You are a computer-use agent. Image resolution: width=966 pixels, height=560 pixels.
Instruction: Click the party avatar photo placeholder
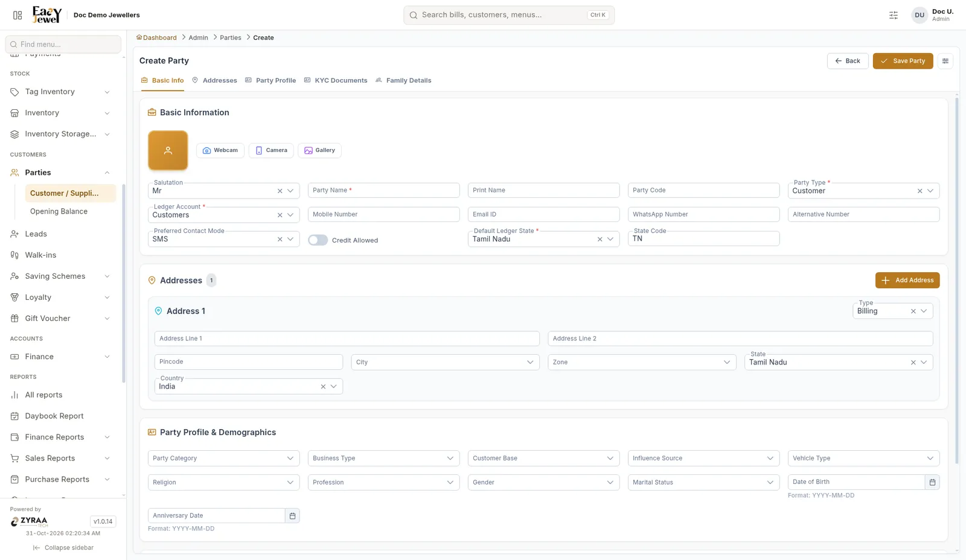[x=168, y=150]
